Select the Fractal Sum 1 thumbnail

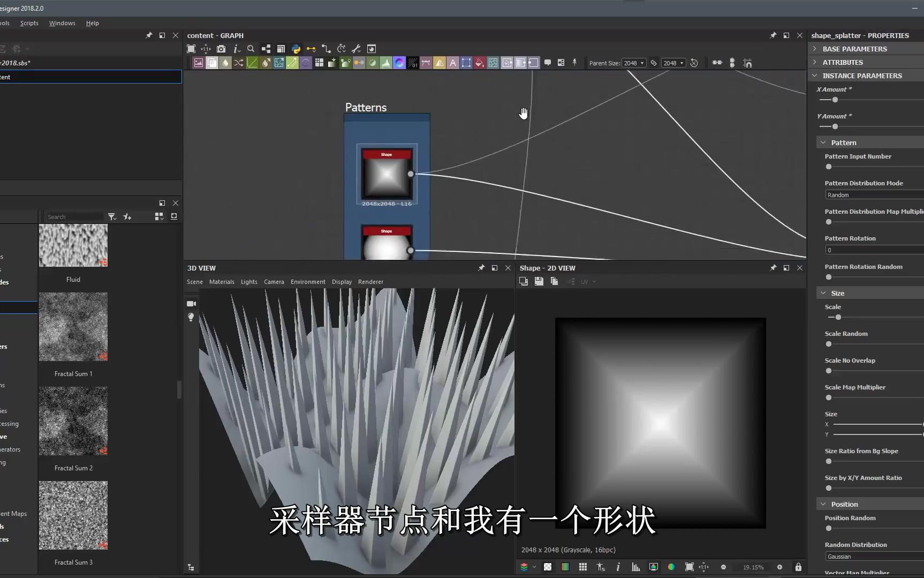[73, 327]
